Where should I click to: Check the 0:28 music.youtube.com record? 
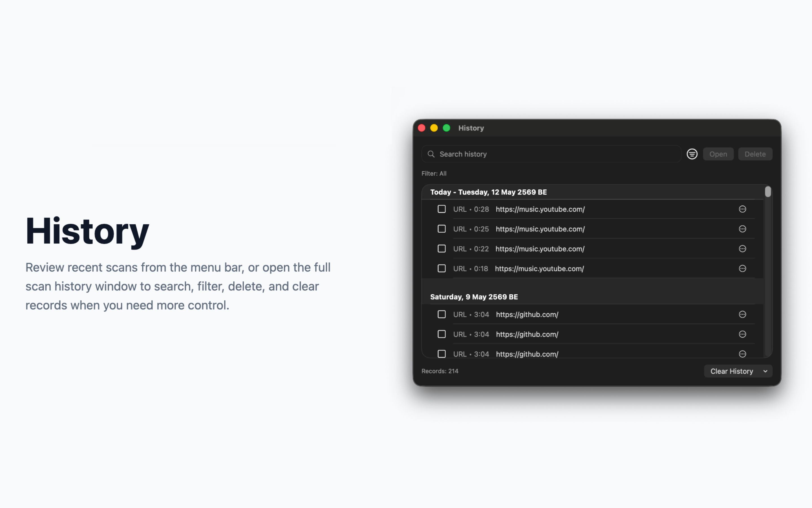click(x=442, y=209)
